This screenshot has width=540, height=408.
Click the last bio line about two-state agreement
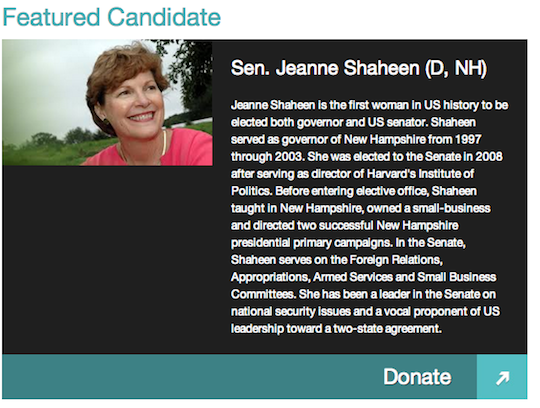336,329
